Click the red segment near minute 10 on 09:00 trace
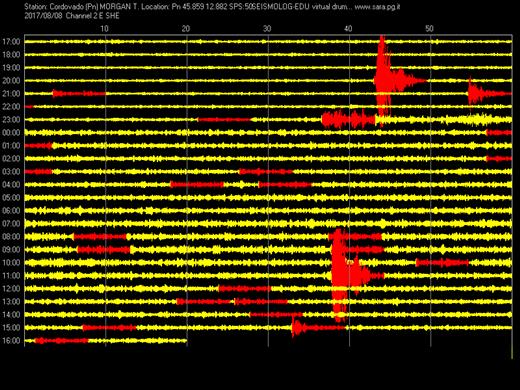 click(104, 250)
